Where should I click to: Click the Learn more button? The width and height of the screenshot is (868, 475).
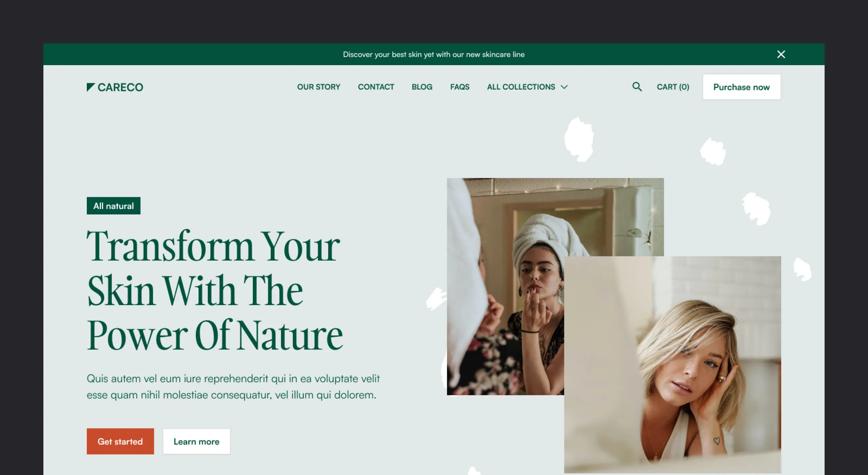click(196, 441)
